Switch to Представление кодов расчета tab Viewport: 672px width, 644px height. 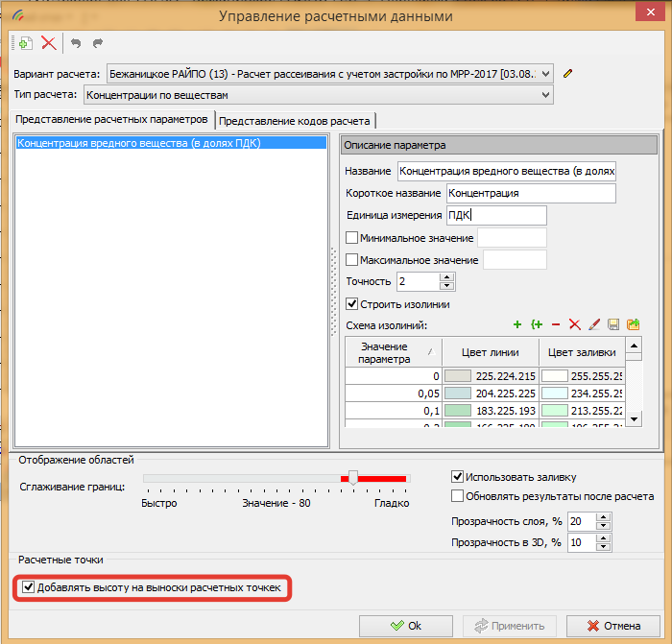[295, 120]
